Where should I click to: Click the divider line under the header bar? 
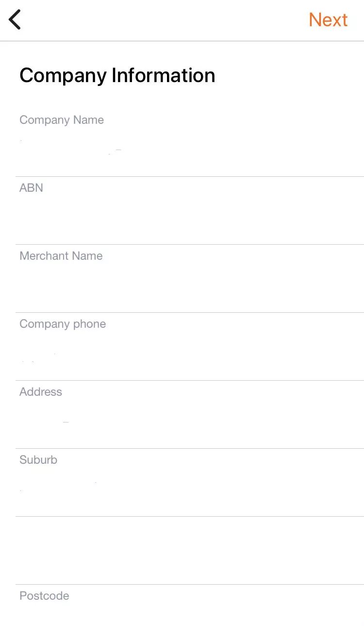click(x=182, y=41)
